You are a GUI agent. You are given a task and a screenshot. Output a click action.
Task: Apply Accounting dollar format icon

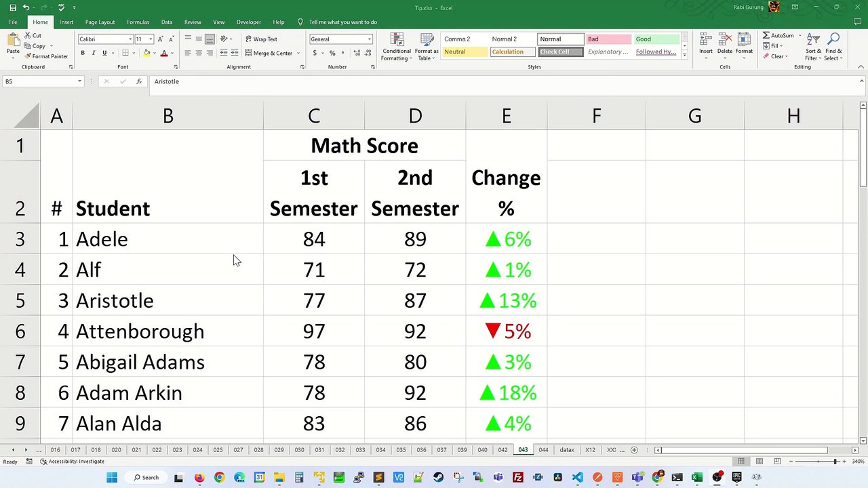(x=315, y=53)
